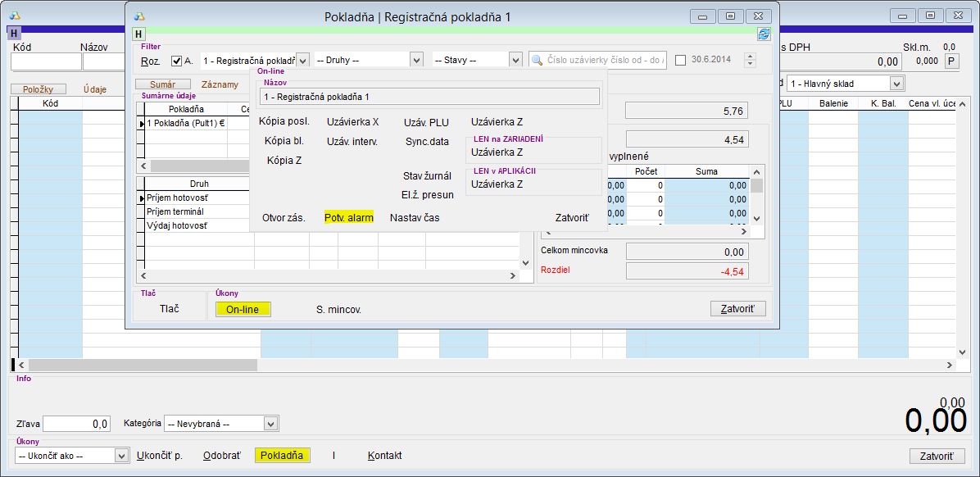Select the '1 Pokladňa (Pult1) €' row
The width and height of the screenshot is (980, 477).
coord(185,124)
